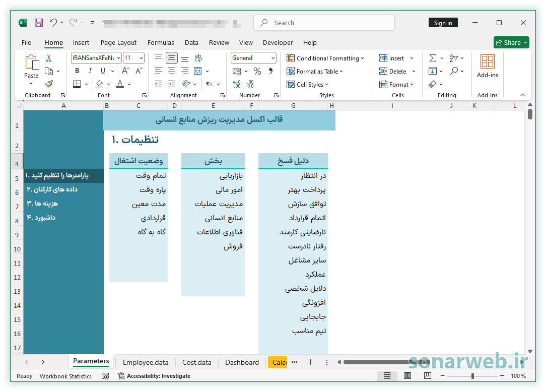Apply Comma Style number format
This screenshot has height=392, width=546.
pos(270,71)
